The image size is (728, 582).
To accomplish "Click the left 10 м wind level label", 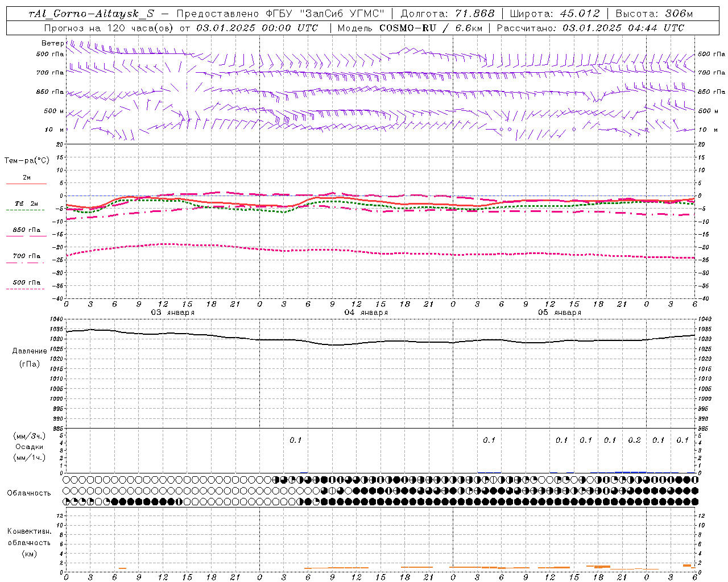I will coord(55,130).
